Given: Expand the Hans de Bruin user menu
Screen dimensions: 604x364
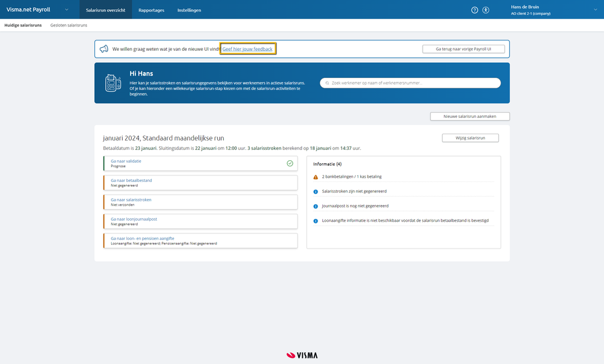Looking at the screenshot, I should tap(595, 10).
